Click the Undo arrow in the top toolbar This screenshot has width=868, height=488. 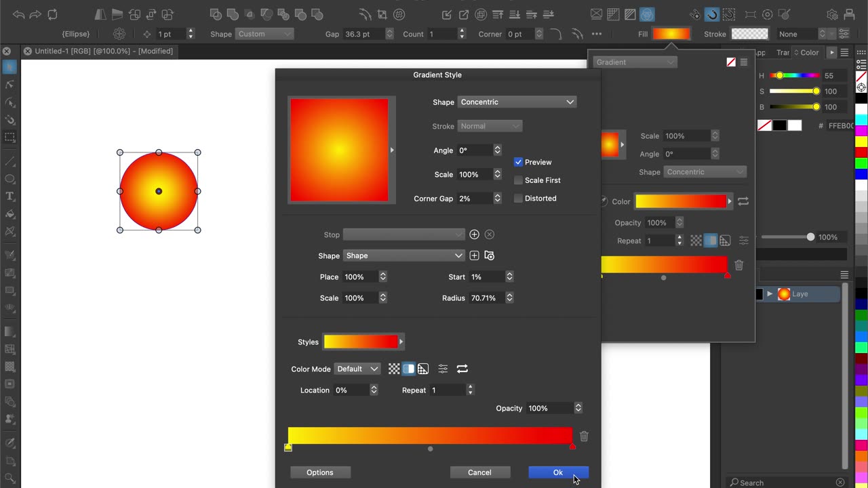[18, 14]
